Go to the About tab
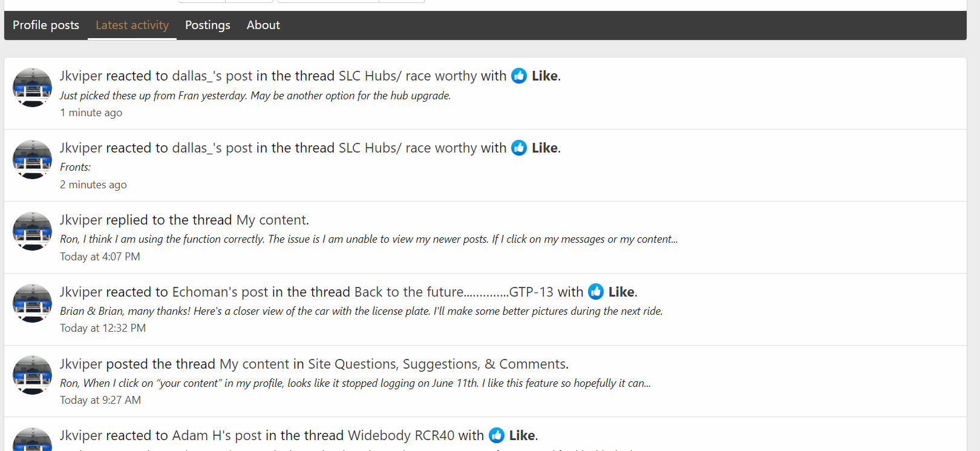The height and width of the screenshot is (451, 980). tap(263, 25)
